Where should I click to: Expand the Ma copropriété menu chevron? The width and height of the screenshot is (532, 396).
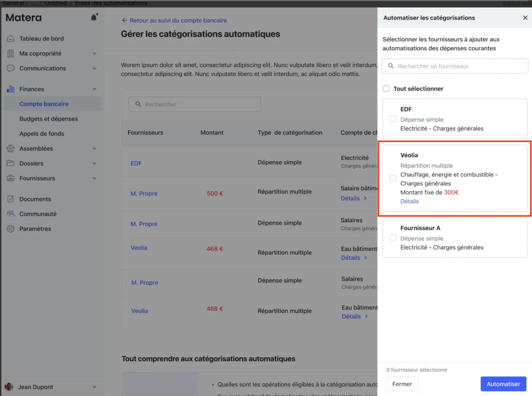(x=94, y=54)
